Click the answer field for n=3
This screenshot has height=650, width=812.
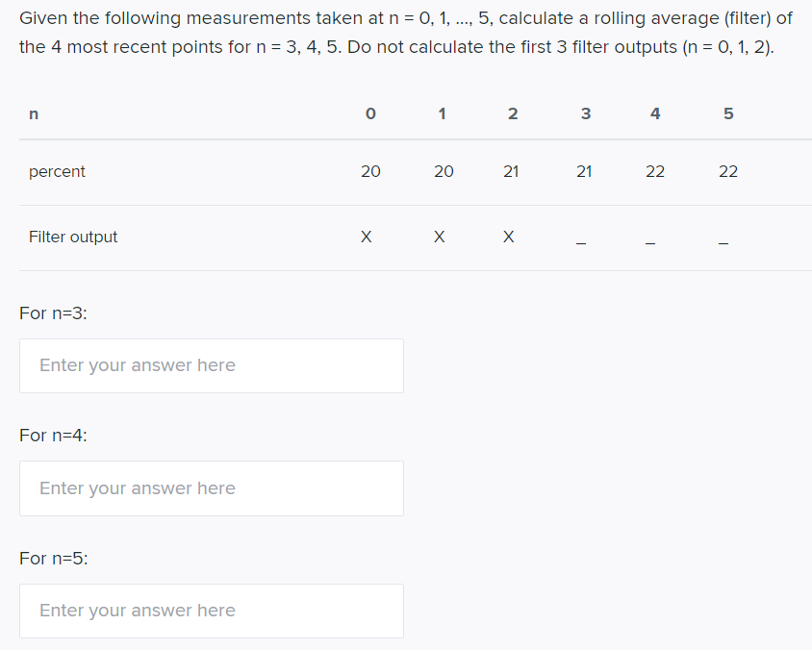click(211, 365)
